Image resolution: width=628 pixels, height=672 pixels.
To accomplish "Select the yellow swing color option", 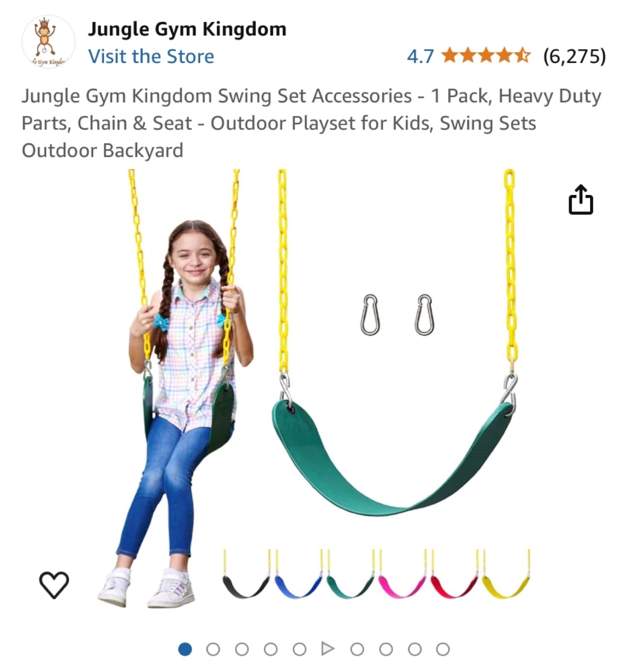I will [x=506, y=574].
